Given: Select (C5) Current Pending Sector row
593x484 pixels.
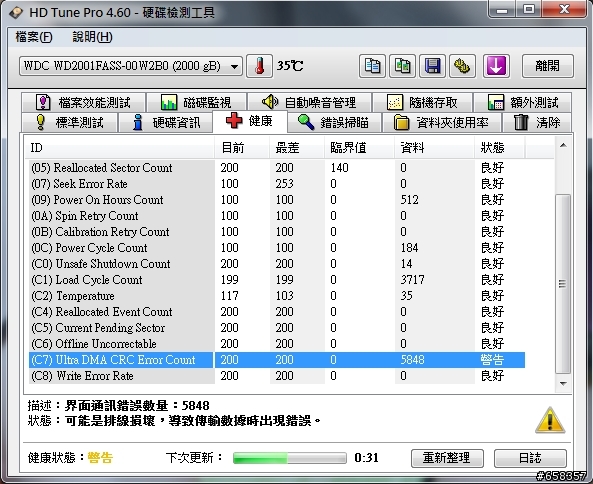Looking at the screenshot, I should tap(277, 328).
